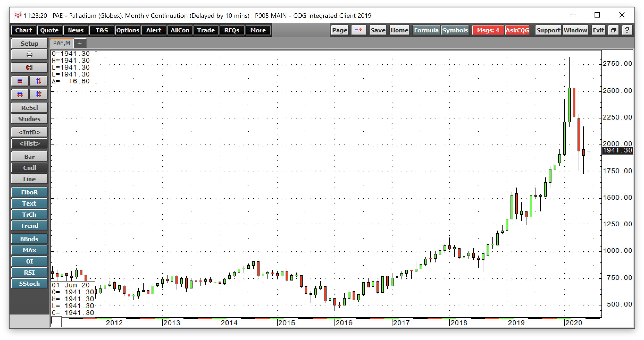Viewport: 644px width, 340px height.
Task: Open the Alert menu
Action: coord(154,30)
